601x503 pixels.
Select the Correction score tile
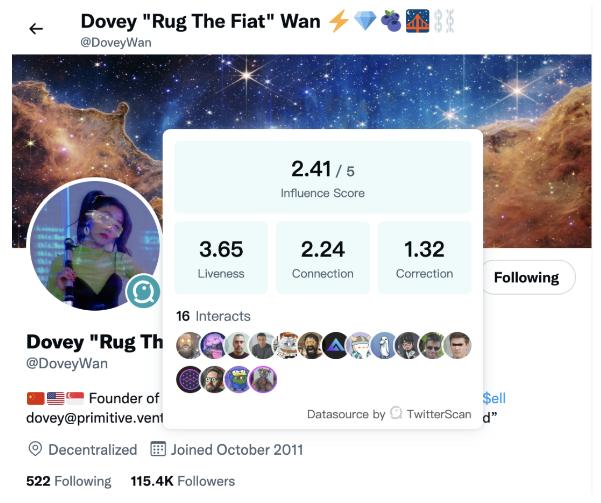425,257
